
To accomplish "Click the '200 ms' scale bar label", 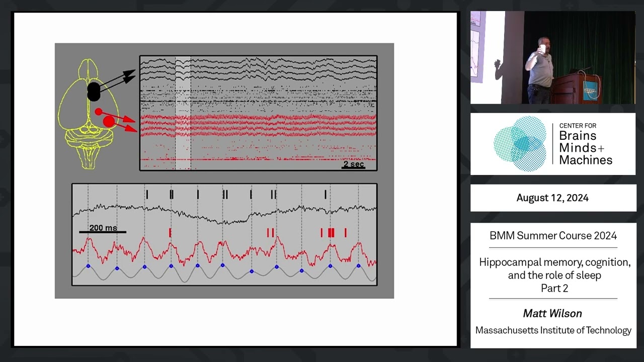I will (x=103, y=228).
